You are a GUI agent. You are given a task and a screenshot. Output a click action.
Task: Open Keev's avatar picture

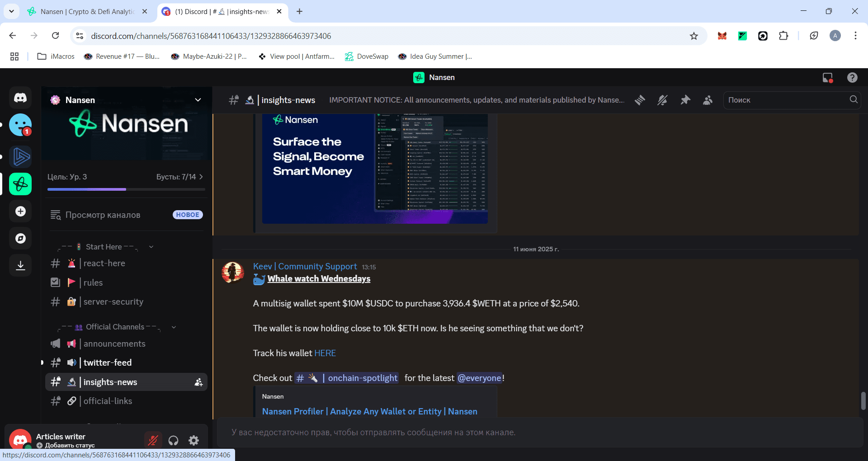pyautogui.click(x=233, y=273)
